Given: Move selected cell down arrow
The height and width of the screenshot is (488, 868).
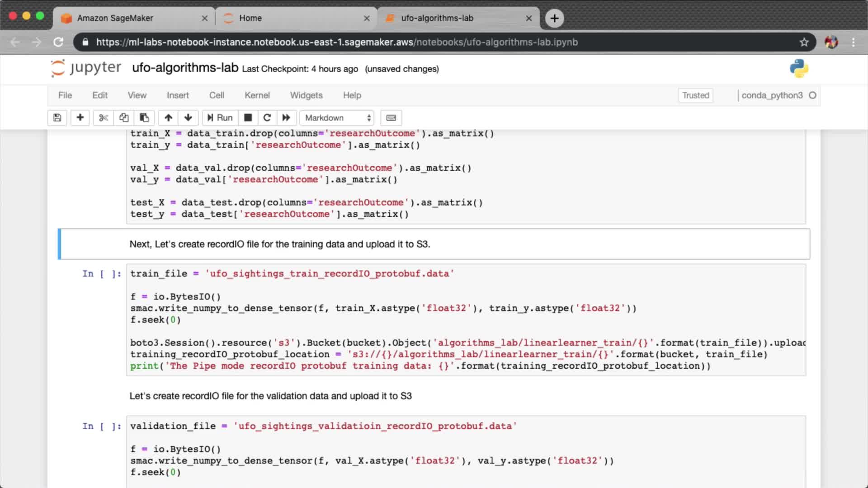Looking at the screenshot, I should pyautogui.click(x=189, y=118).
